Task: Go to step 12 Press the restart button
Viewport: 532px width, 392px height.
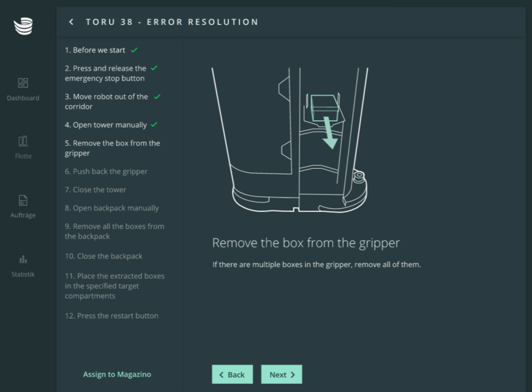Action: (x=112, y=316)
